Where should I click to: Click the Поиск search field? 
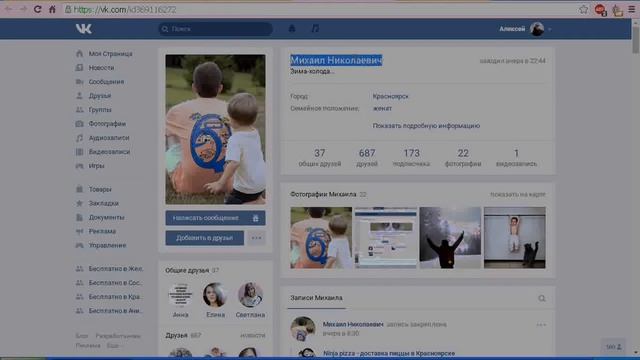pyautogui.click(x=216, y=29)
